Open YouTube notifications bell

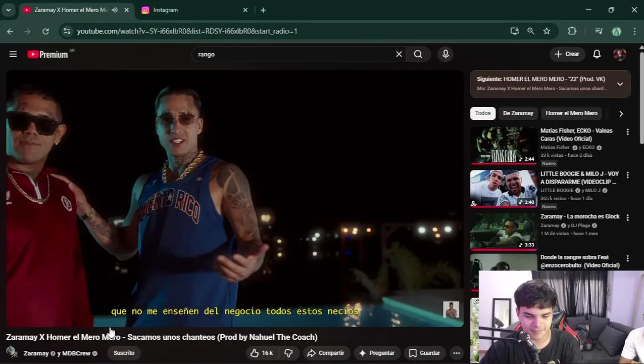(597, 54)
